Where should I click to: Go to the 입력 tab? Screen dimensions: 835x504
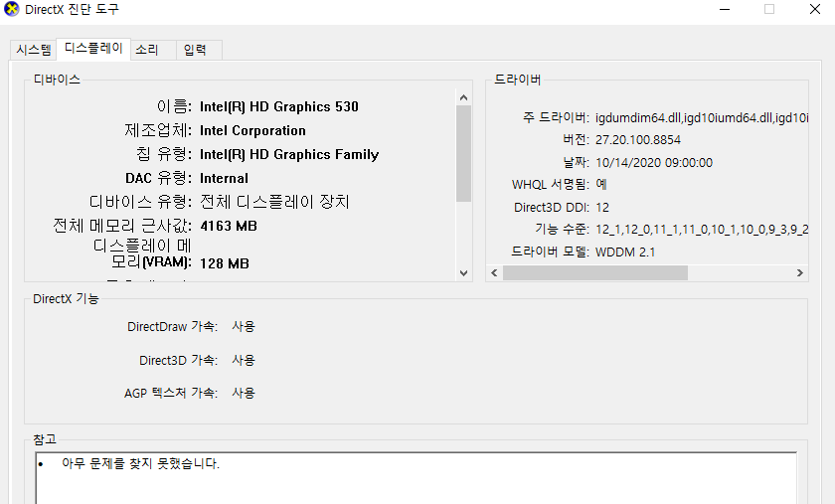196,50
